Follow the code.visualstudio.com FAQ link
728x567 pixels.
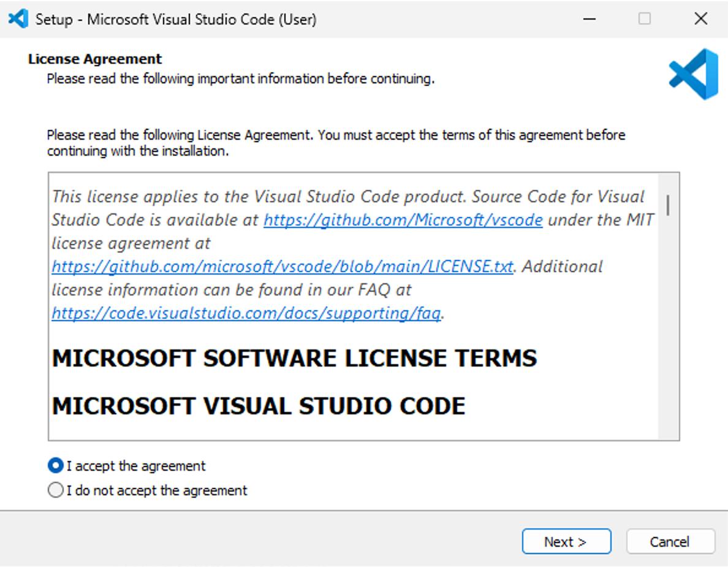[246, 313]
